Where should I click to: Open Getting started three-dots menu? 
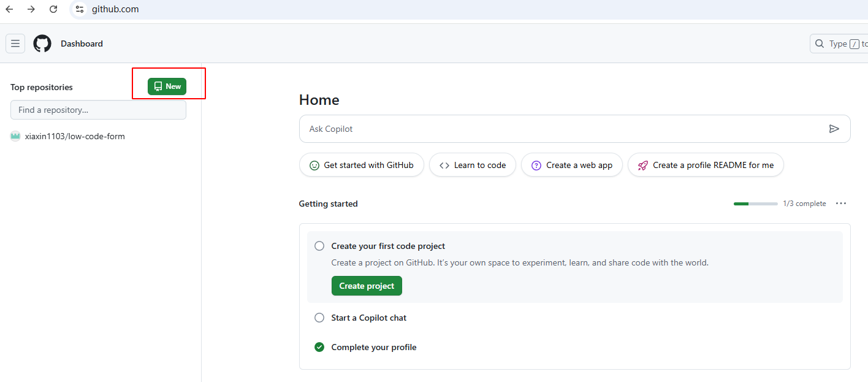[841, 204]
